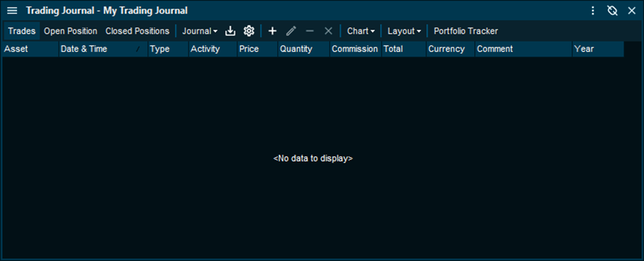Click the import download icon
This screenshot has height=261, width=644.
click(x=231, y=32)
